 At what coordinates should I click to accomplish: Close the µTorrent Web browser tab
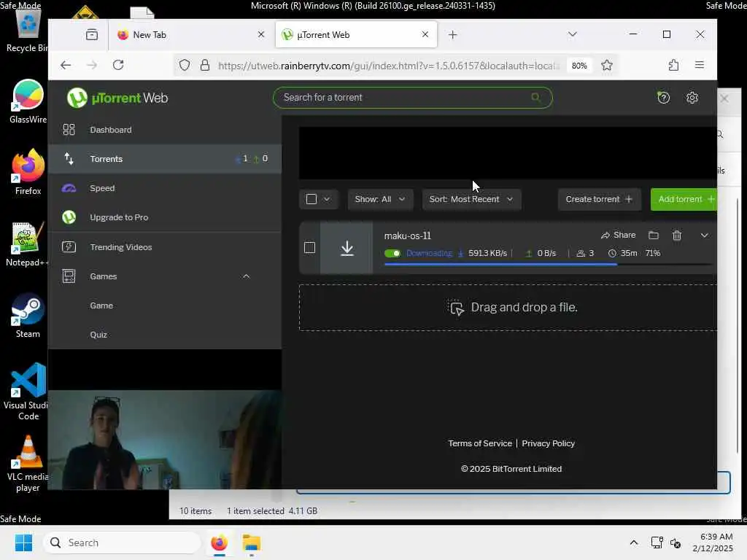(x=425, y=34)
